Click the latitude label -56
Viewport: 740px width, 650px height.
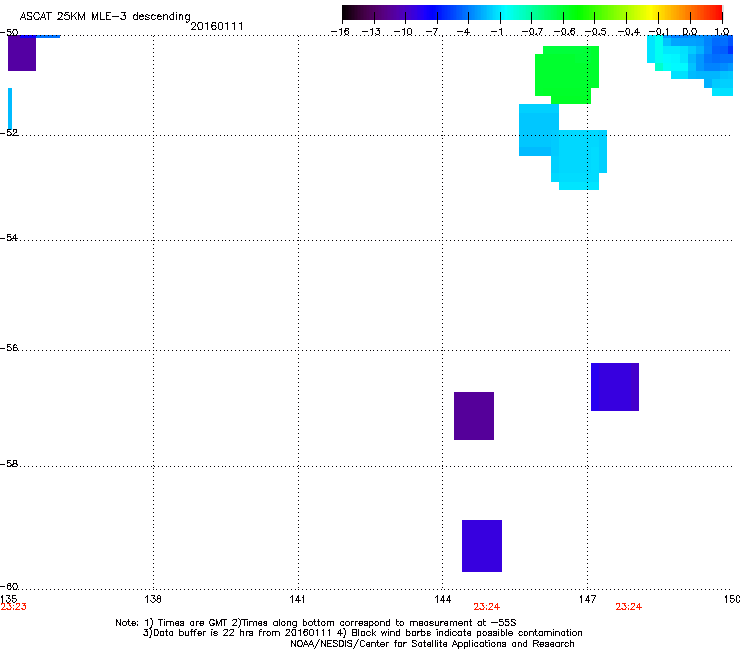point(9,347)
